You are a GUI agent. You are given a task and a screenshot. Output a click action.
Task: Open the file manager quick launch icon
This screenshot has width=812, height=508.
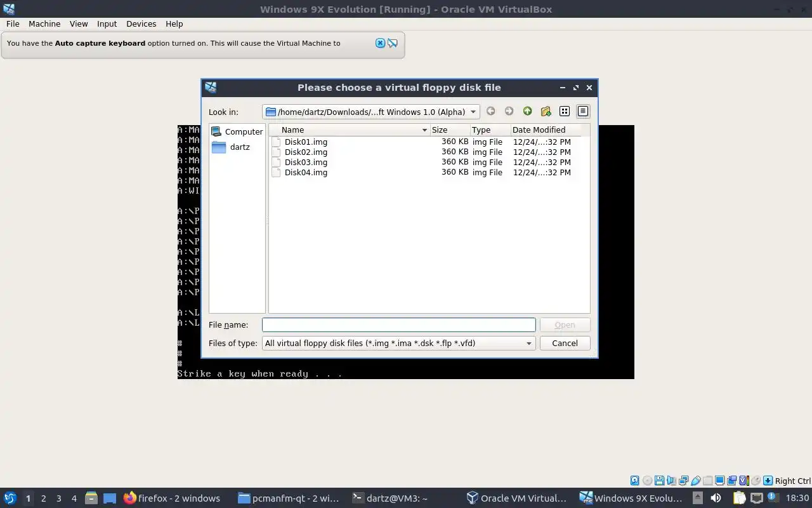tap(91, 498)
